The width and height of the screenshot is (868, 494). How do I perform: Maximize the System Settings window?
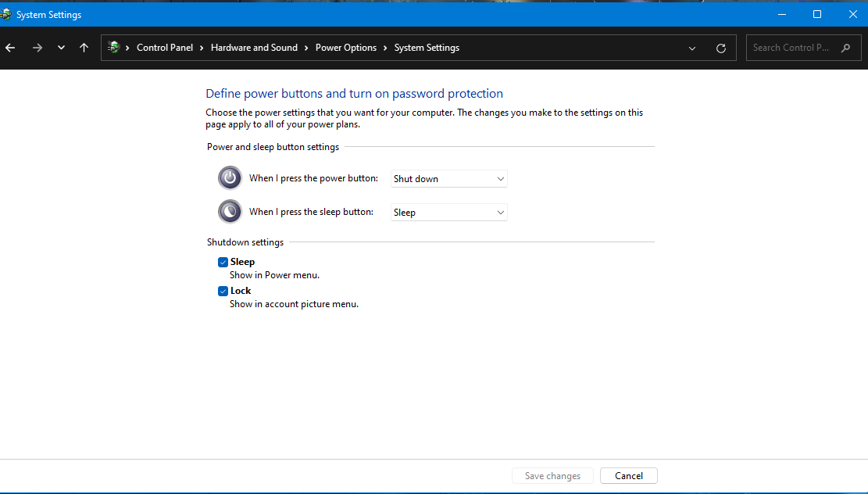[817, 14]
